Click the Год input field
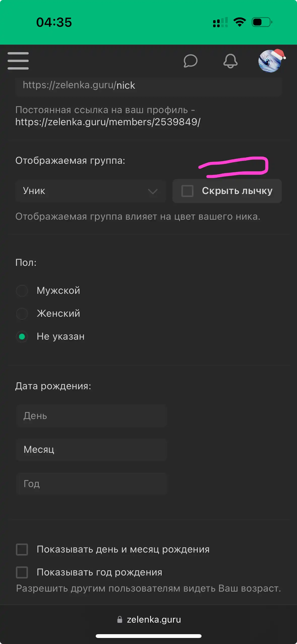Viewport: 297px width, 644px height. [92, 484]
